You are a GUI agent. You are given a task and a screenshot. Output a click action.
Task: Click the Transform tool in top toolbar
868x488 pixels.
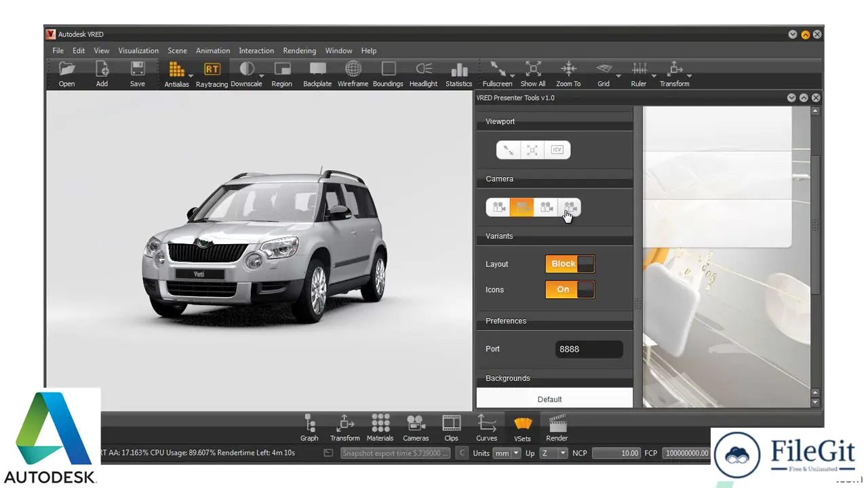[x=675, y=74]
